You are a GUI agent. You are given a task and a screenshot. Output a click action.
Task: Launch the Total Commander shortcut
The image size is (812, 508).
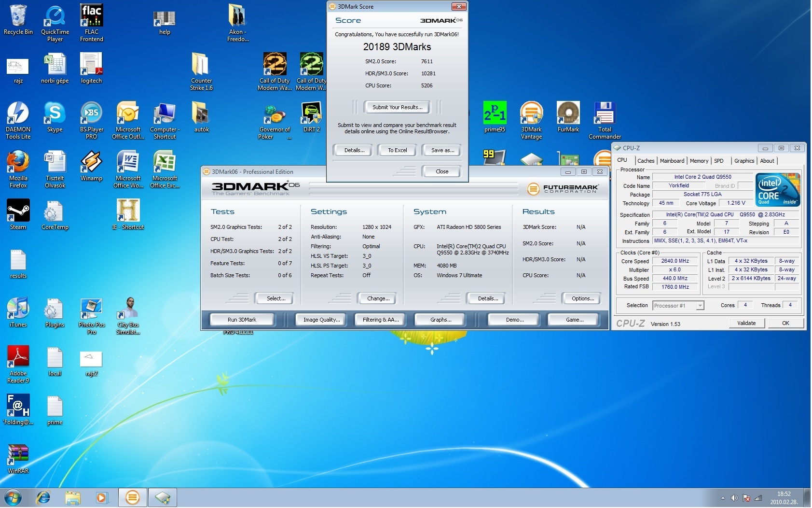tap(604, 114)
